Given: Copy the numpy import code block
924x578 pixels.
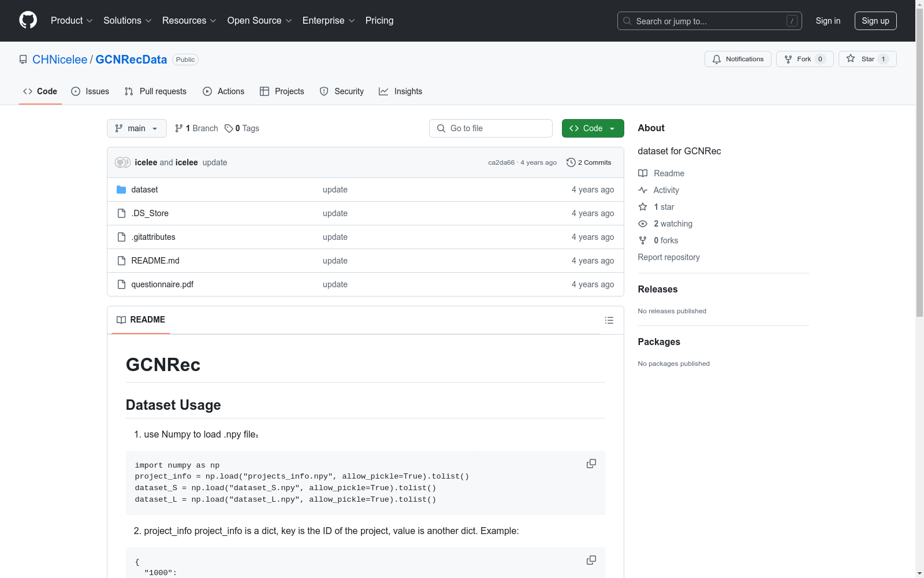Looking at the screenshot, I should [x=591, y=464].
